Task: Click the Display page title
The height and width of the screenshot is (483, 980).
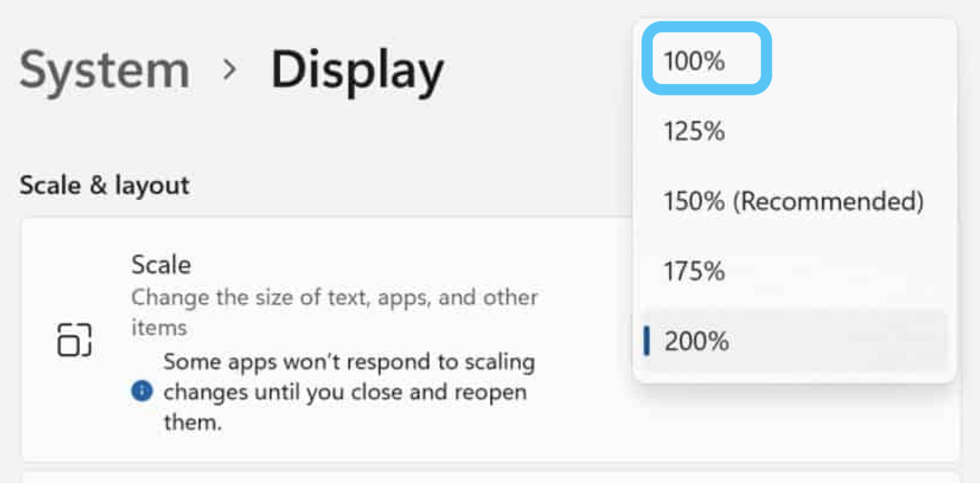Action: pos(357,71)
